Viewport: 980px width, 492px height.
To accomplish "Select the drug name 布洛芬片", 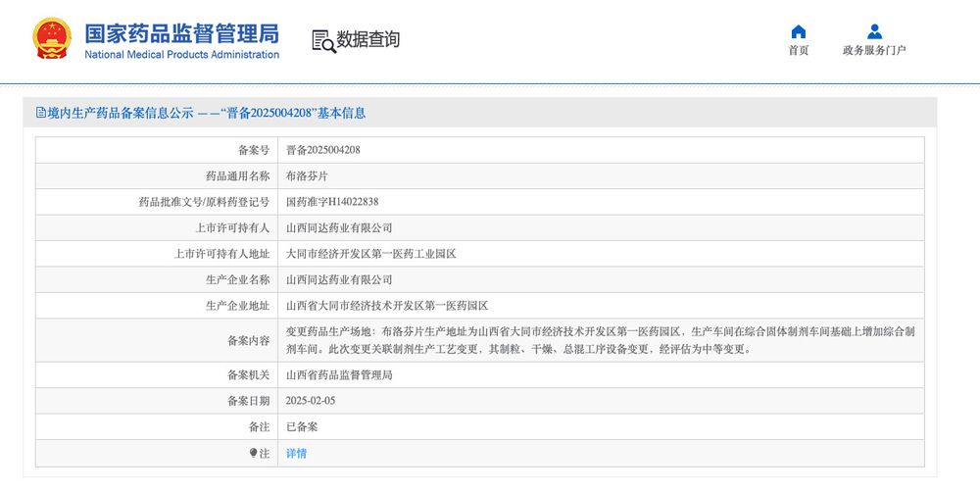I will point(307,176).
